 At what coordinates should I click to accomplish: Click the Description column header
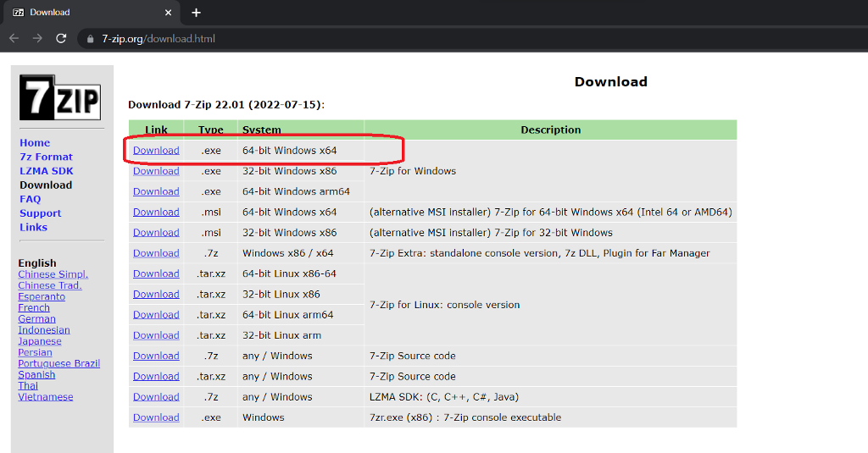coord(551,130)
